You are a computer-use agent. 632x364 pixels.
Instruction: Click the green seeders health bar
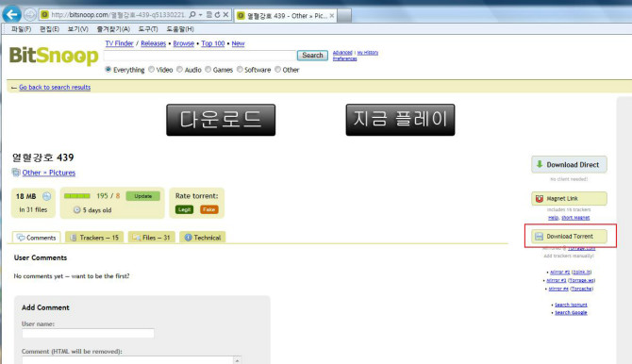pyautogui.click(x=77, y=196)
